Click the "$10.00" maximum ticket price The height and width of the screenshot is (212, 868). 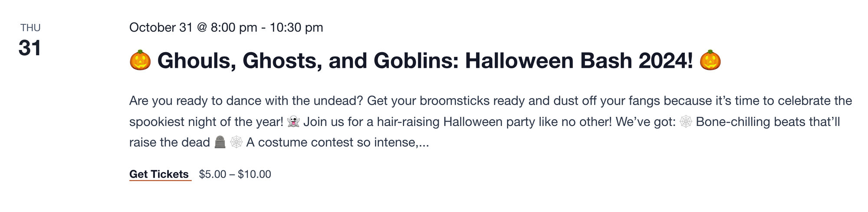(254, 174)
